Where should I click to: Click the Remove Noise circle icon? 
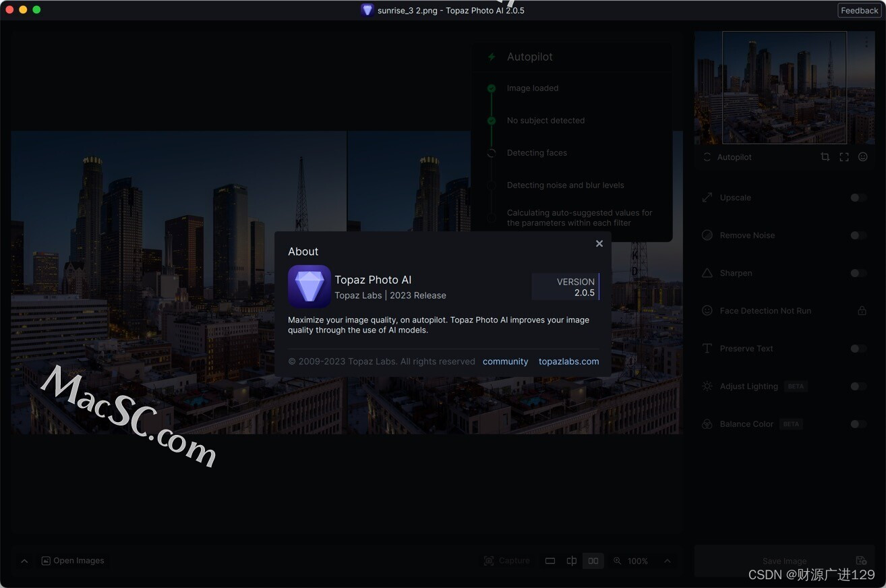(707, 235)
